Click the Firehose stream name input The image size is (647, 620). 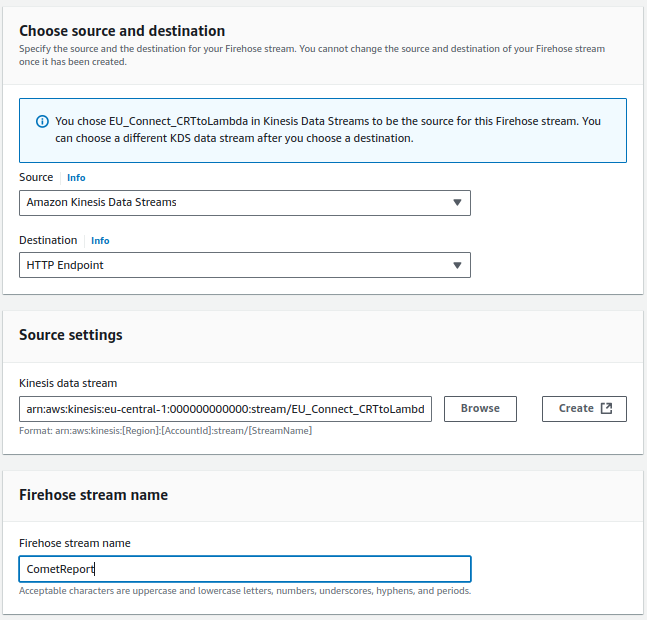coord(245,569)
